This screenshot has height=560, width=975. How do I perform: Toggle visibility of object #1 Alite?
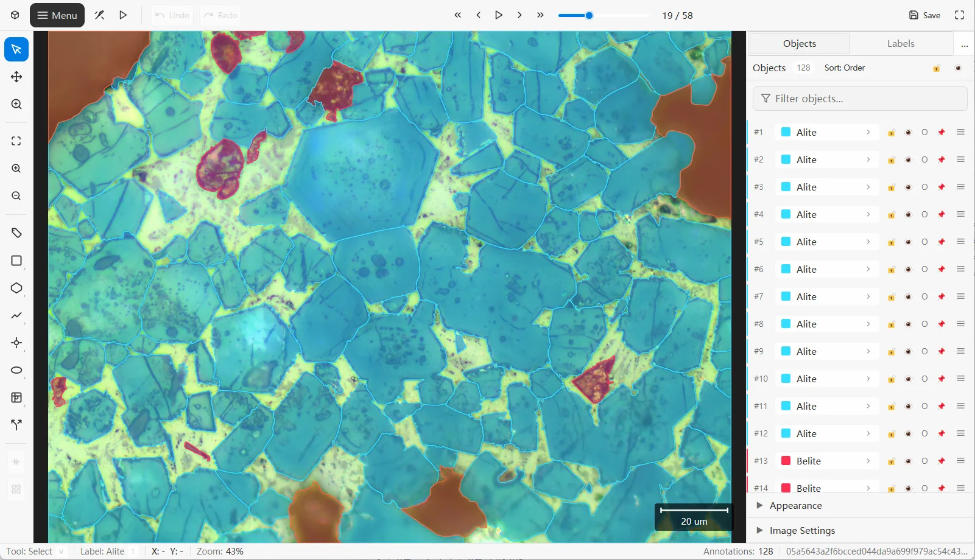pyautogui.click(x=908, y=132)
